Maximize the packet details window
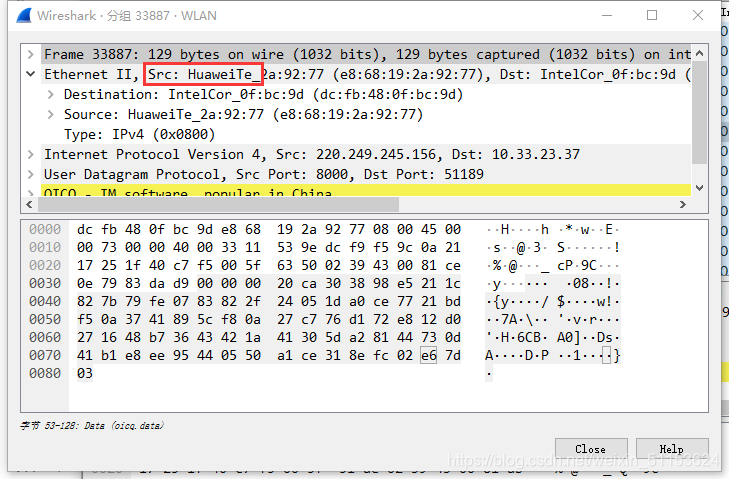 point(652,15)
